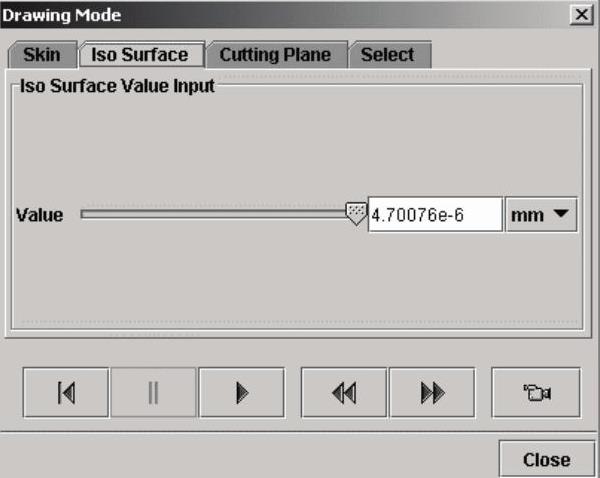This screenshot has height=478, width=600.
Task: Click the Value label beside the slider
Action: [39, 215]
